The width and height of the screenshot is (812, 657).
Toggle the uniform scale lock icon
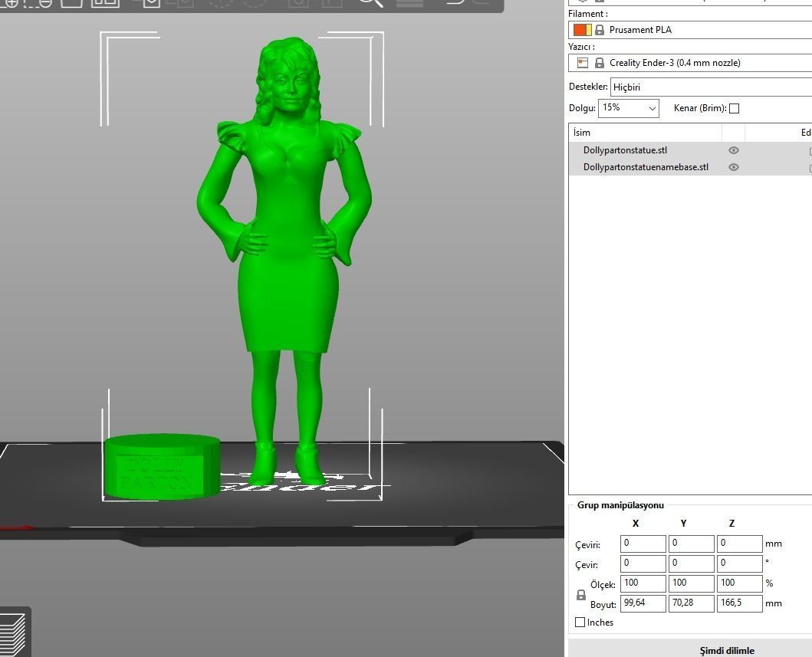pos(581,596)
